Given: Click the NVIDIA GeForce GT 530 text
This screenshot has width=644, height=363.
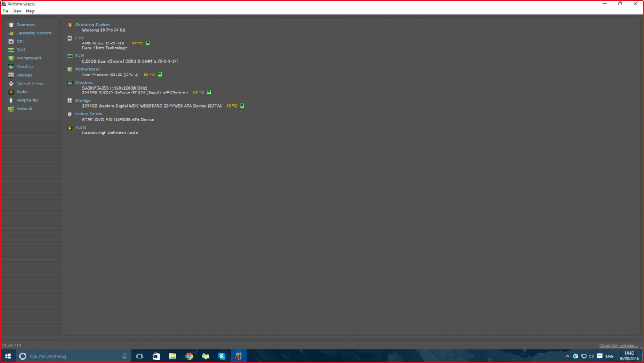Looking at the screenshot, I should tap(135, 92).
